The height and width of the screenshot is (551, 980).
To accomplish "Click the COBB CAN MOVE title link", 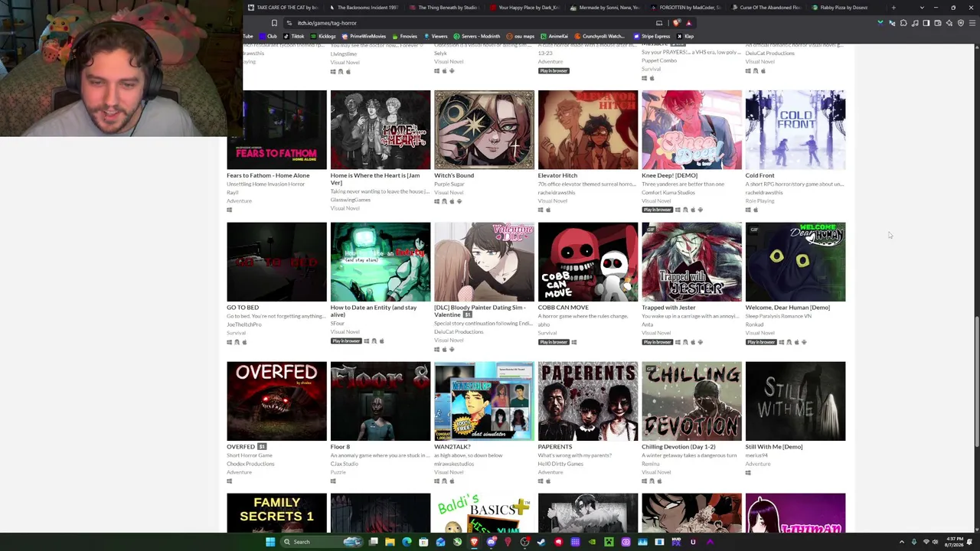I will (563, 308).
